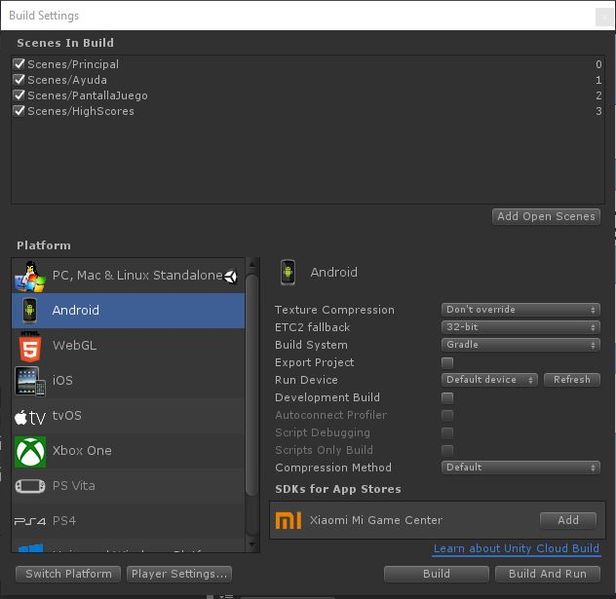This screenshot has width=616, height=599.
Task: Enable the Development Build checkbox
Action: click(x=447, y=398)
